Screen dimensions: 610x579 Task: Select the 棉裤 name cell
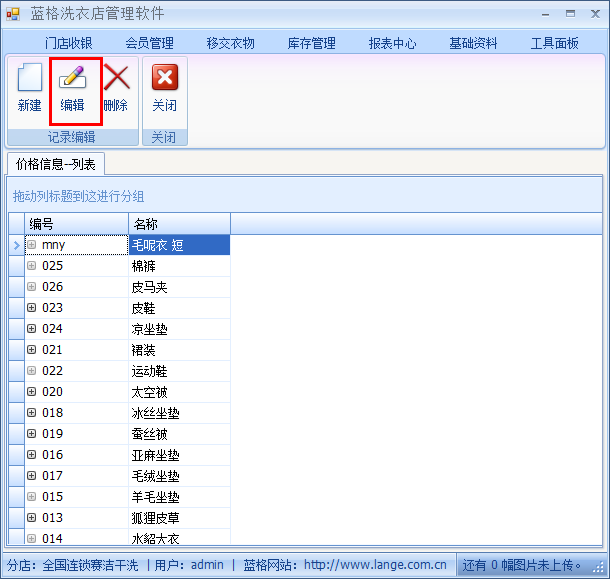(179, 266)
